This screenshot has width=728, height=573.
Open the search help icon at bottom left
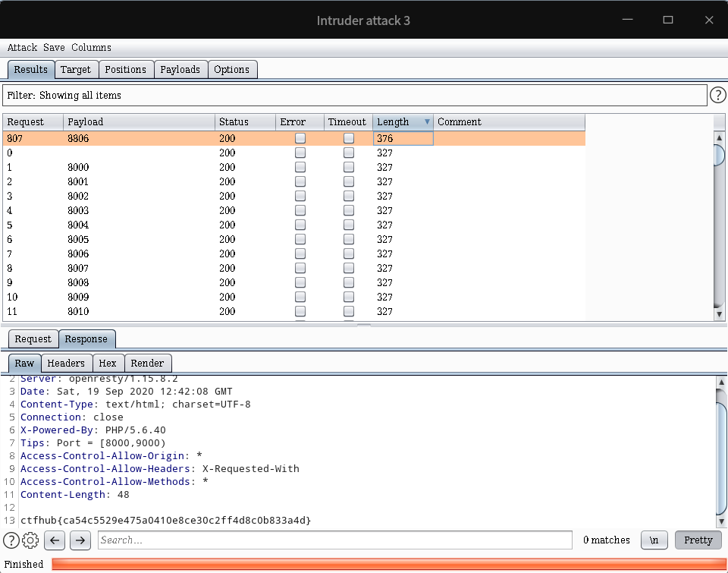coord(11,540)
